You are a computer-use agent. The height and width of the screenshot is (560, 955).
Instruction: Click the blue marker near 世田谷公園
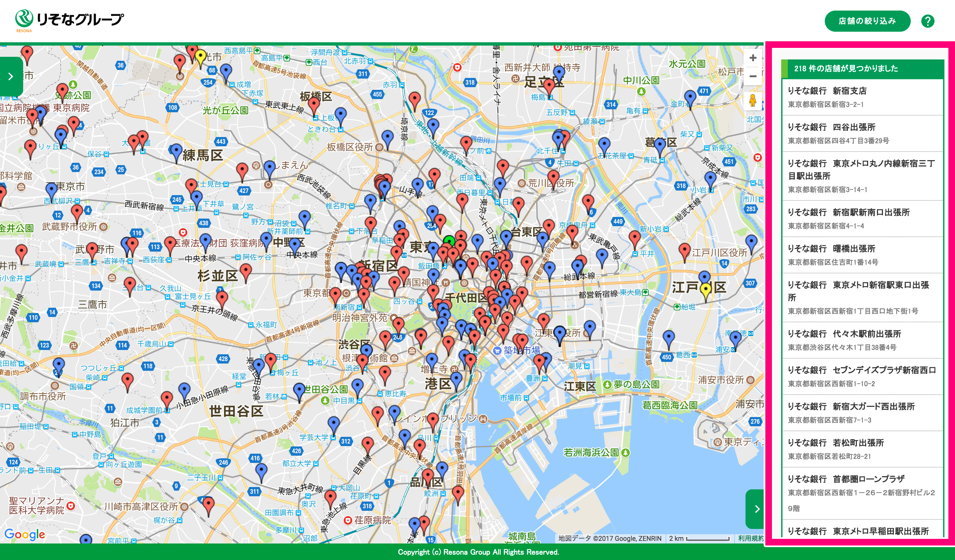299,393
